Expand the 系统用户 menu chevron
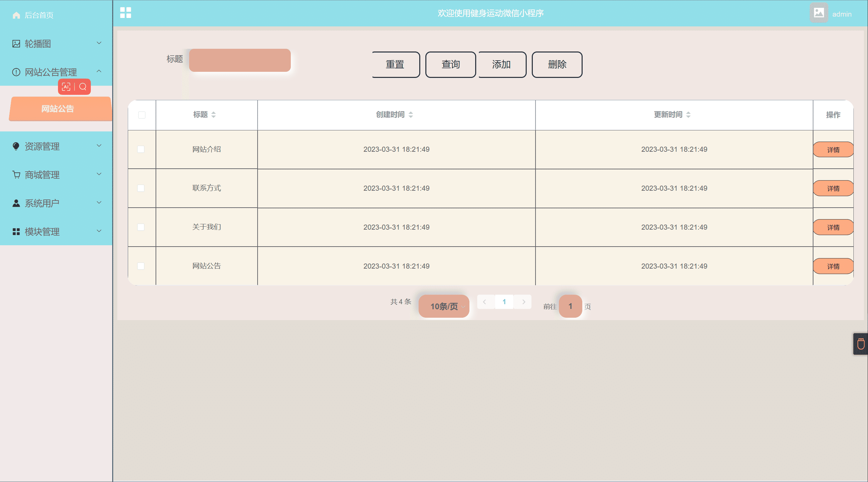The width and height of the screenshot is (868, 482). click(x=99, y=203)
